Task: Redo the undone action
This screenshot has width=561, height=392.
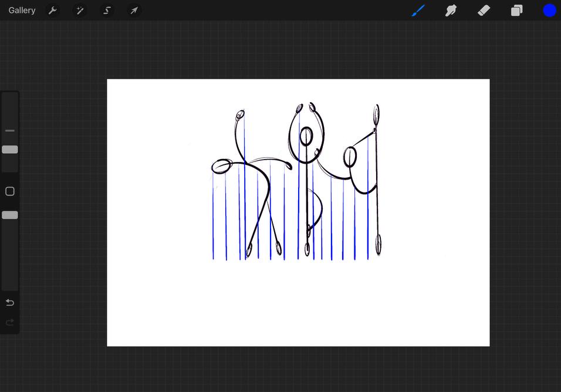Action: point(9,322)
